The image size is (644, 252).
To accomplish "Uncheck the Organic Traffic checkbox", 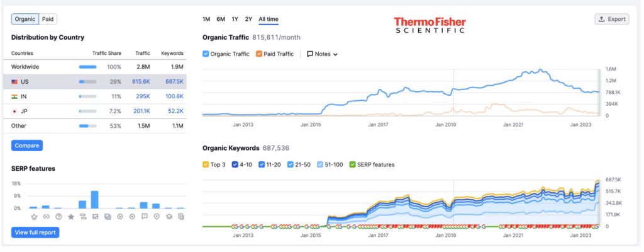I will [206, 54].
